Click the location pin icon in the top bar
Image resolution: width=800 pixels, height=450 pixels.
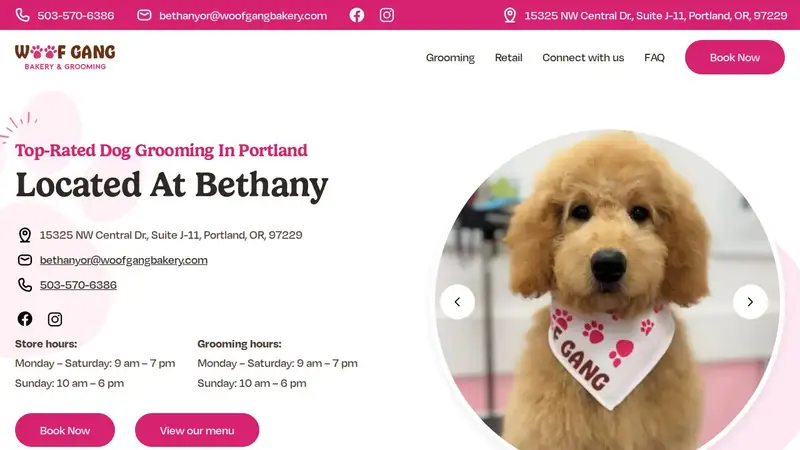pos(510,15)
